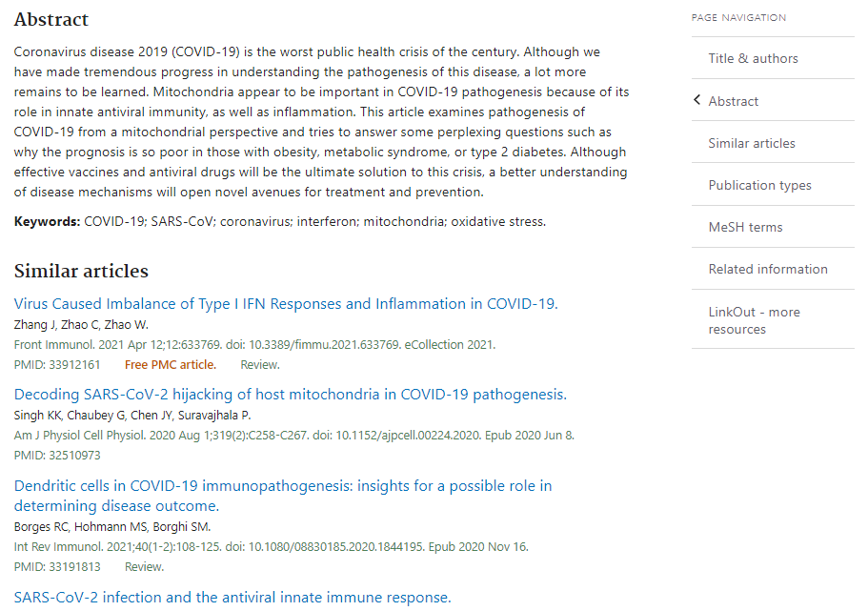Open Dendritic cells in COVID-19 immunopathogenesis article
The width and height of the screenshot is (868, 611).
pyautogui.click(x=283, y=496)
